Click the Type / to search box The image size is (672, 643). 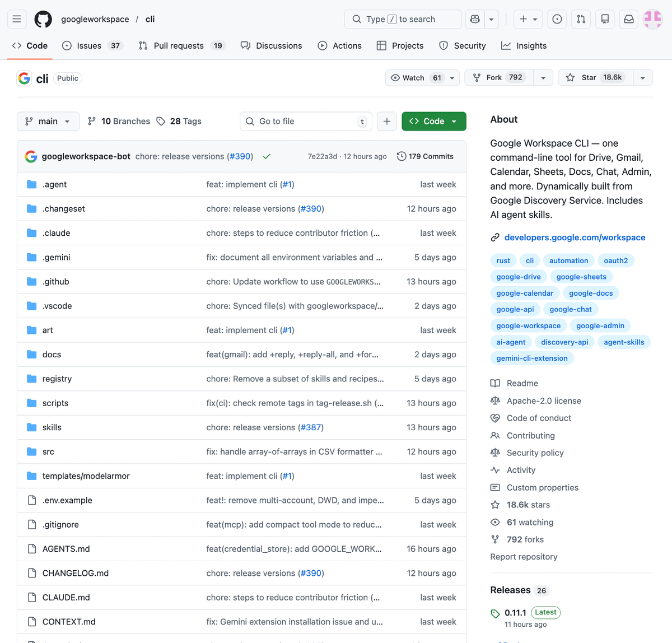[x=403, y=19]
